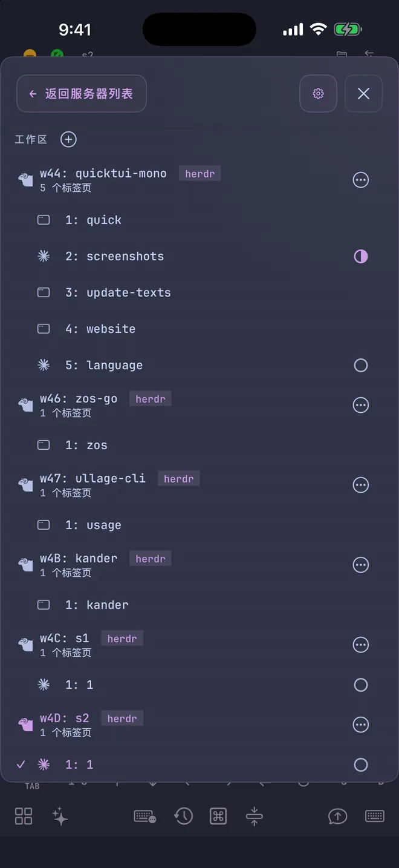
Task: Open more options for w44: quicktui-mono
Action: pyautogui.click(x=361, y=180)
